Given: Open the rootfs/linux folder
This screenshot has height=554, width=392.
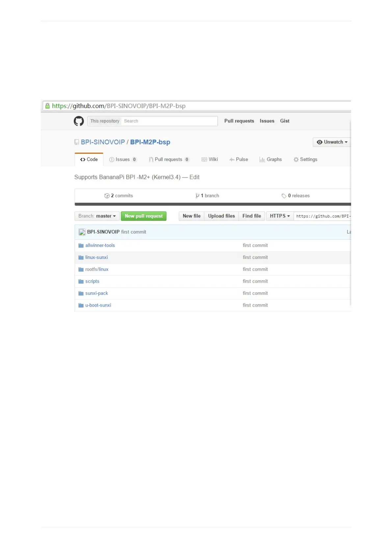Looking at the screenshot, I should click(x=97, y=269).
